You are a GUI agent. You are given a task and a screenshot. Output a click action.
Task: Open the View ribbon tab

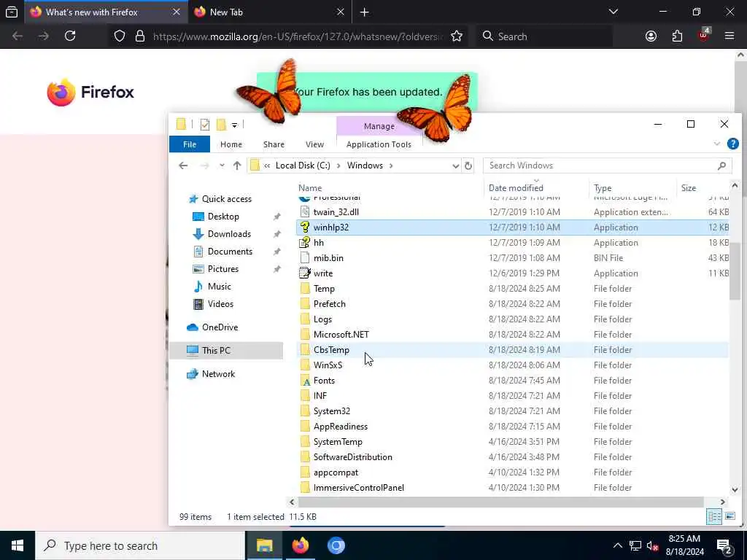click(314, 144)
